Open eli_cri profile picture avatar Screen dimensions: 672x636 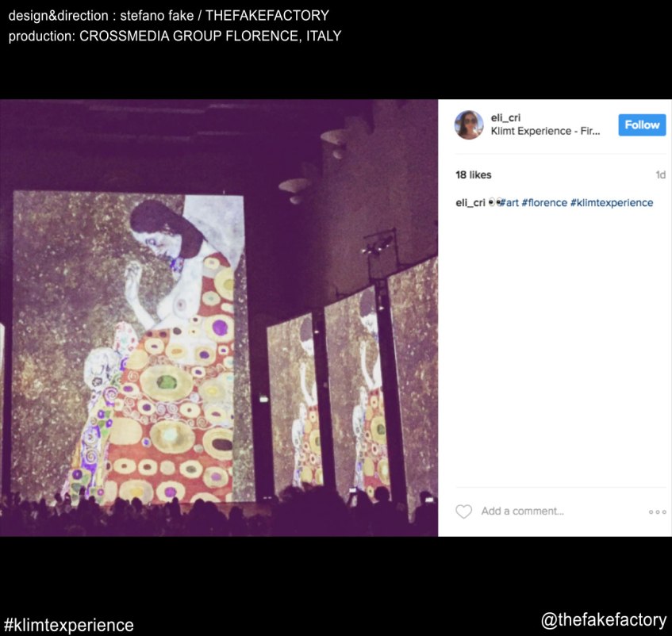point(469,125)
